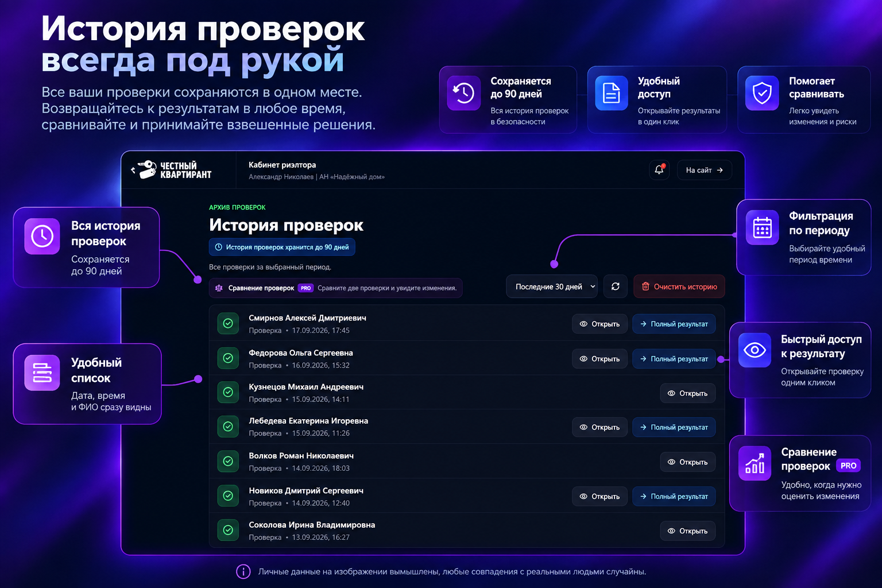Click the list icon in the Удобный список card

42,373
